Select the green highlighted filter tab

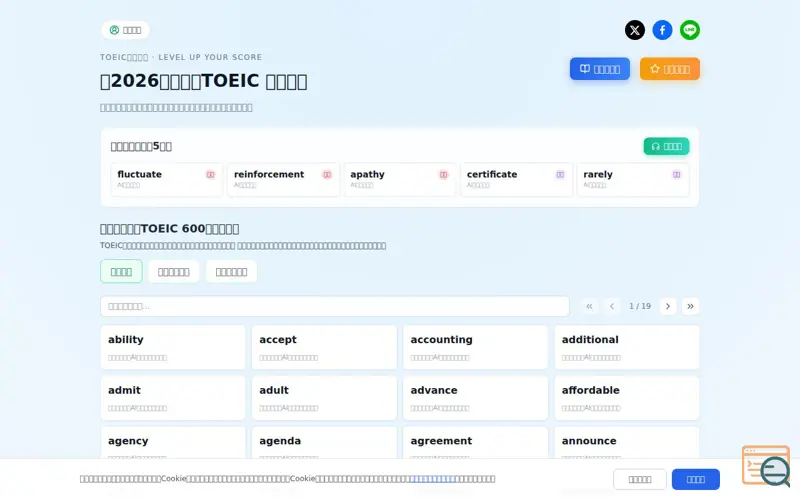[121, 271]
